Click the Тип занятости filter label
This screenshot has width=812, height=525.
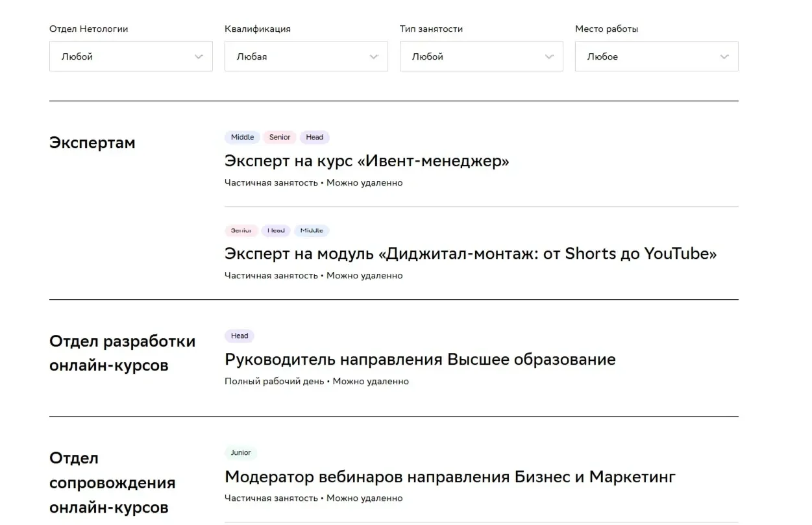tap(432, 29)
